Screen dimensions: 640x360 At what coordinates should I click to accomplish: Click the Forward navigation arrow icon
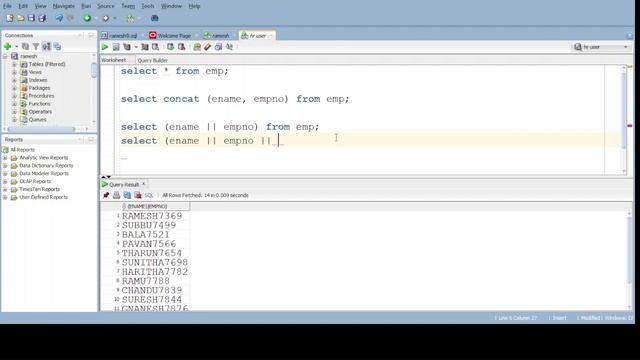point(105,18)
